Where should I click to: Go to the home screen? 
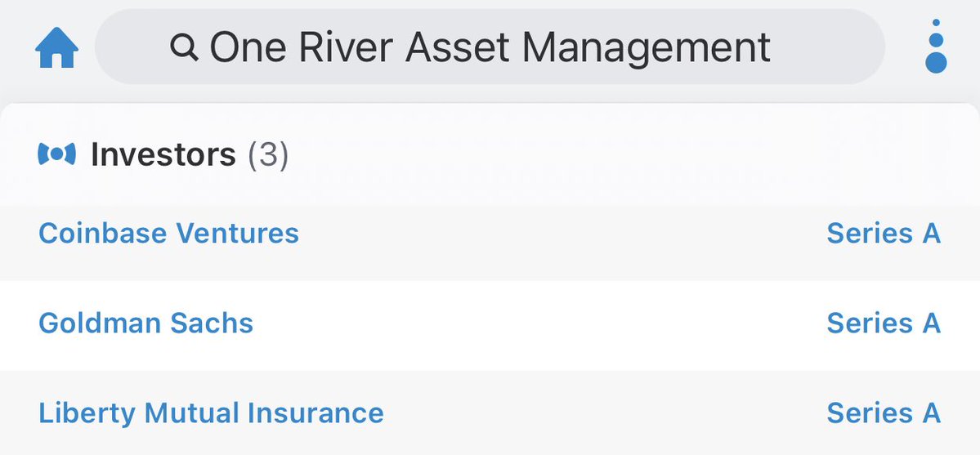[57, 48]
